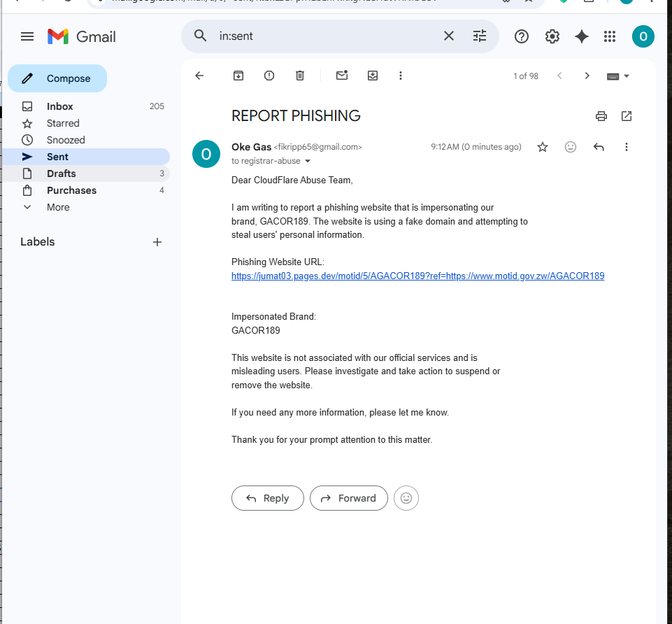Add an emoji reaction in message header
Screen dimensions: 672x624
(x=571, y=147)
